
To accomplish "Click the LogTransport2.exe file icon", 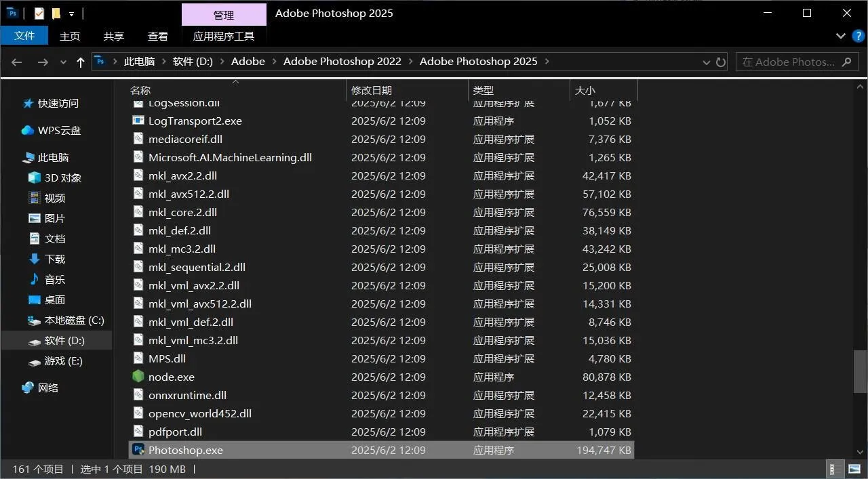I will [x=138, y=121].
